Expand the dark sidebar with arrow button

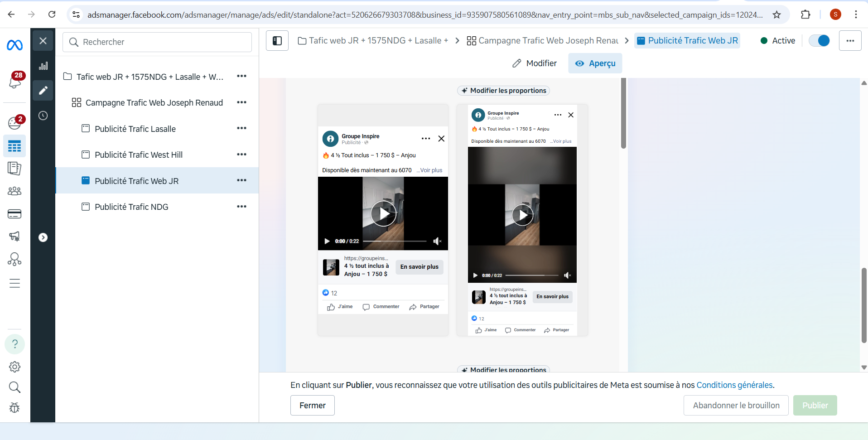click(x=43, y=237)
